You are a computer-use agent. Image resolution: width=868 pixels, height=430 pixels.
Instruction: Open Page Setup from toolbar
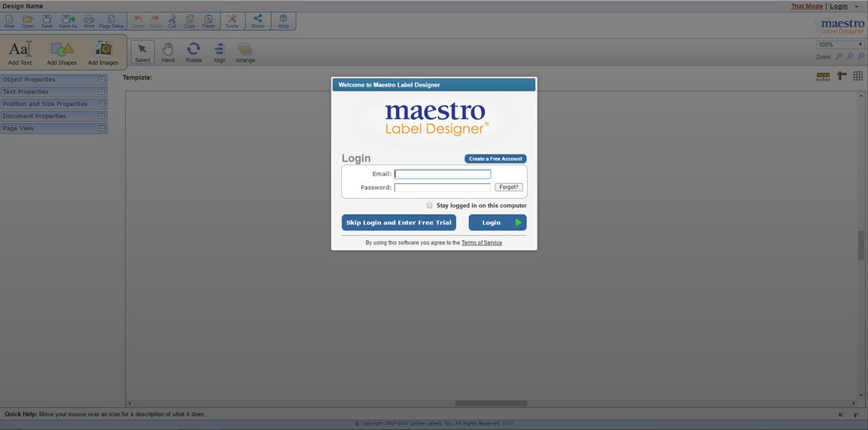(x=111, y=21)
